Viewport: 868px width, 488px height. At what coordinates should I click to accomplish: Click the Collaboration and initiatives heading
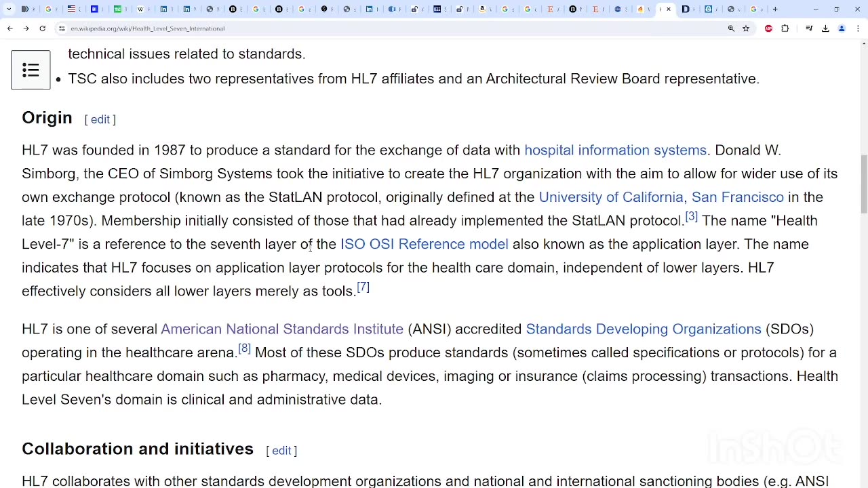pyautogui.click(x=138, y=449)
